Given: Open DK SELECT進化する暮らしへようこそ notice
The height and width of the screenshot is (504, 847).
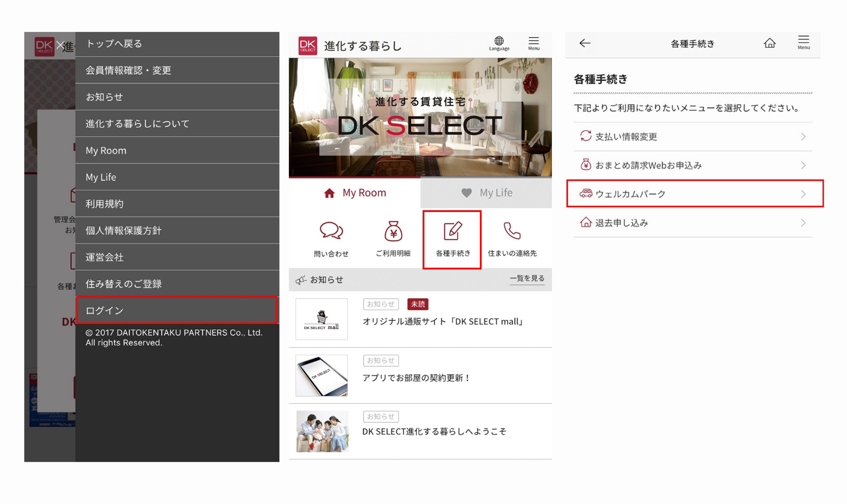Looking at the screenshot, I should pyautogui.click(x=434, y=432).
